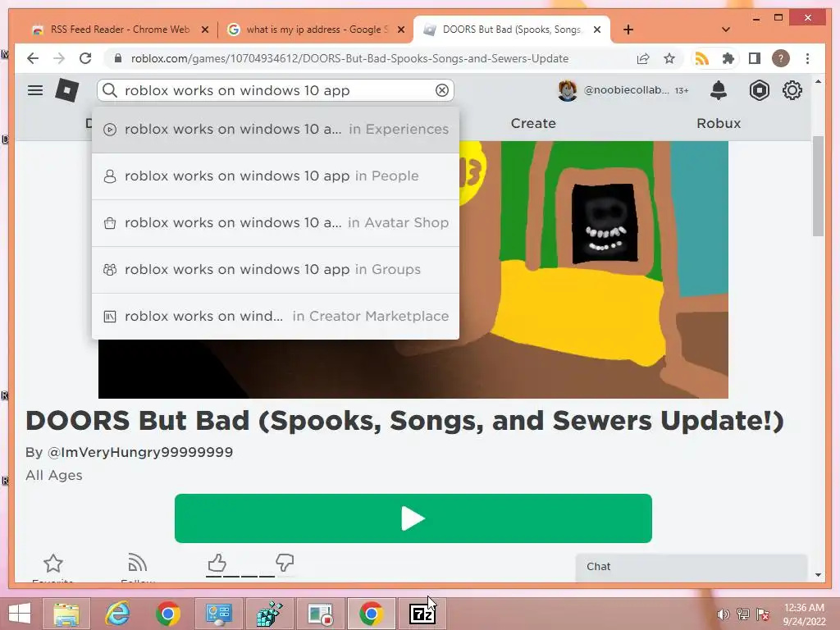Open RSS Feed Reader extension icon
The height and width of the screenshot is (630, 840).
click(x=701, y=58)
